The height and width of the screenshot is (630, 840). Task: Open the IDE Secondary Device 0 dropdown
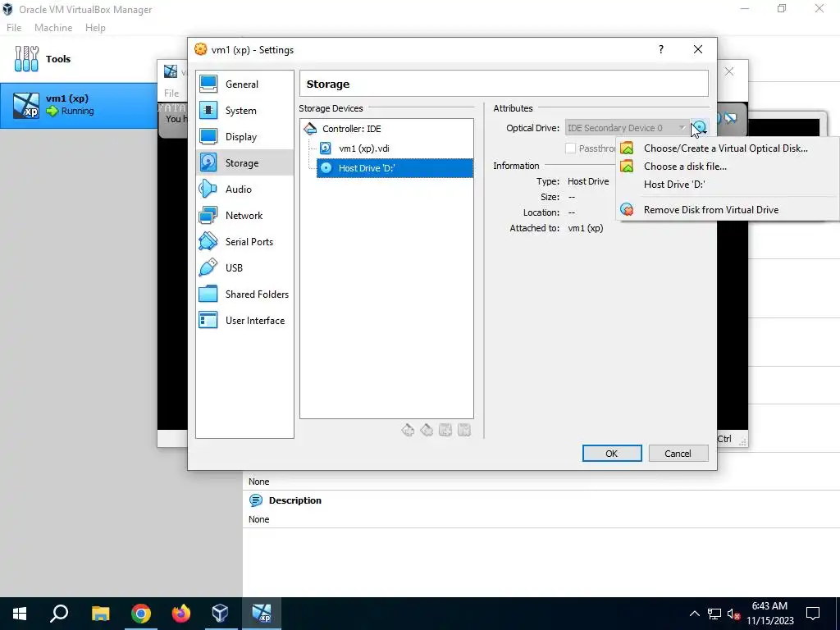[627, 128]
